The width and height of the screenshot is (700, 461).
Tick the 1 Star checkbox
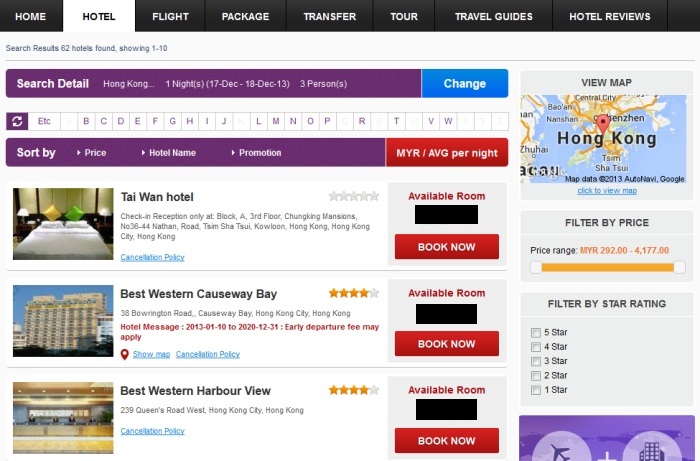point(536,390)
